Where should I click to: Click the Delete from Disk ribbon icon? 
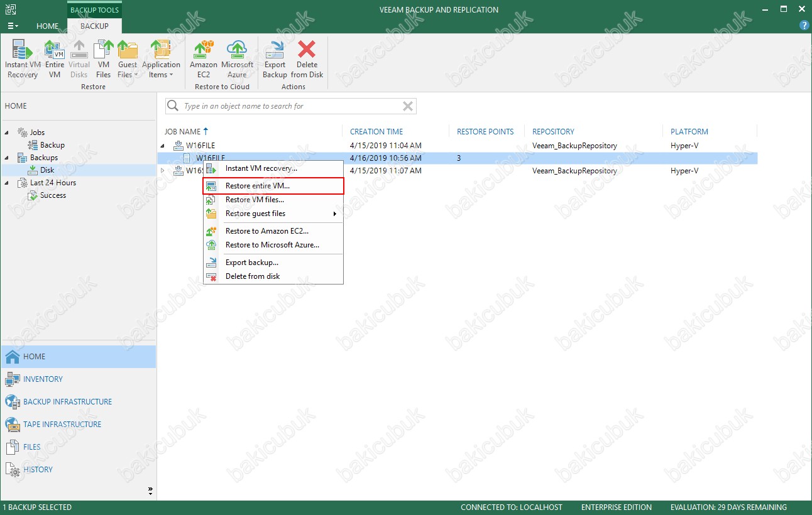[x=307, y=59]
